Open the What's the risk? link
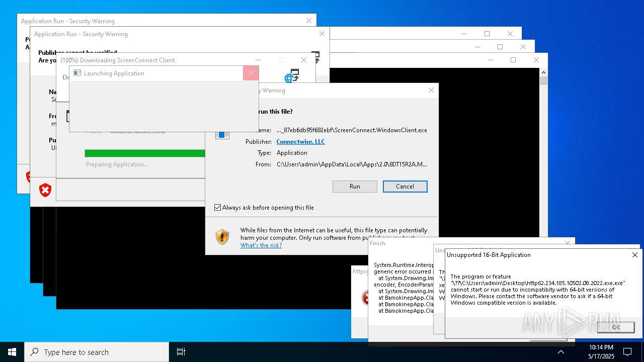 [261, 245]
